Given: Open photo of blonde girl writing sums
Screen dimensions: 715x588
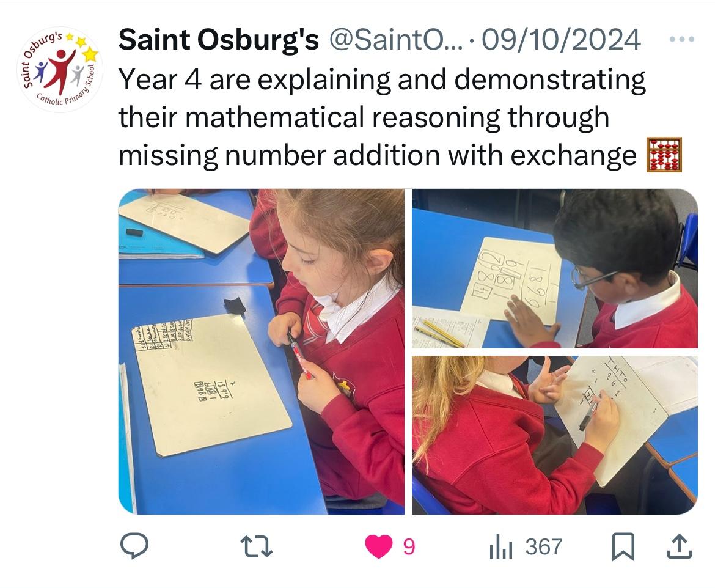Looking at the screenshot, I should point(555,435).
